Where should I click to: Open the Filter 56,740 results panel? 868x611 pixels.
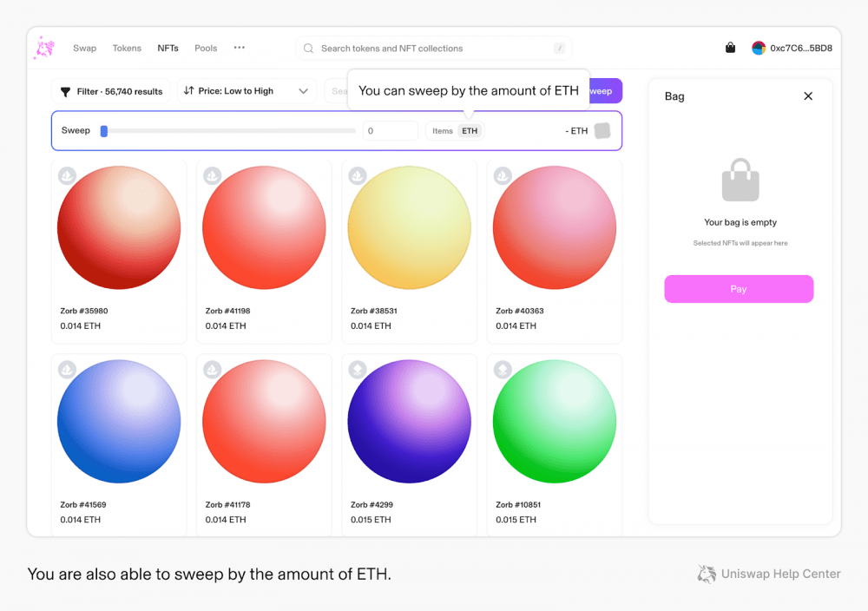click(111, 91)
